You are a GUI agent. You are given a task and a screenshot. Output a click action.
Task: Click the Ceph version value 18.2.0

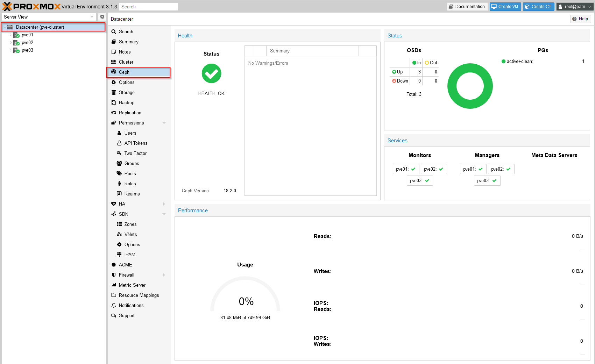(230, 191)
